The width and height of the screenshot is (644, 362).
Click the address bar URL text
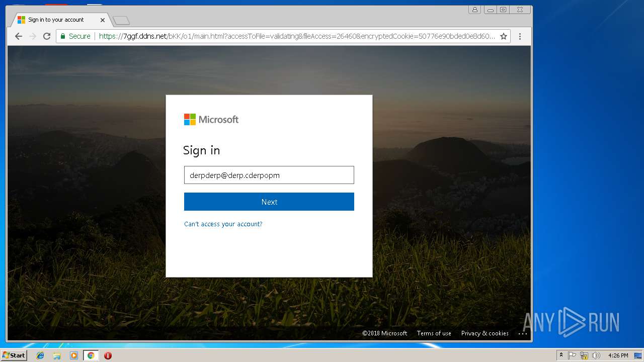pyautogui.click(x=297, y=36)
